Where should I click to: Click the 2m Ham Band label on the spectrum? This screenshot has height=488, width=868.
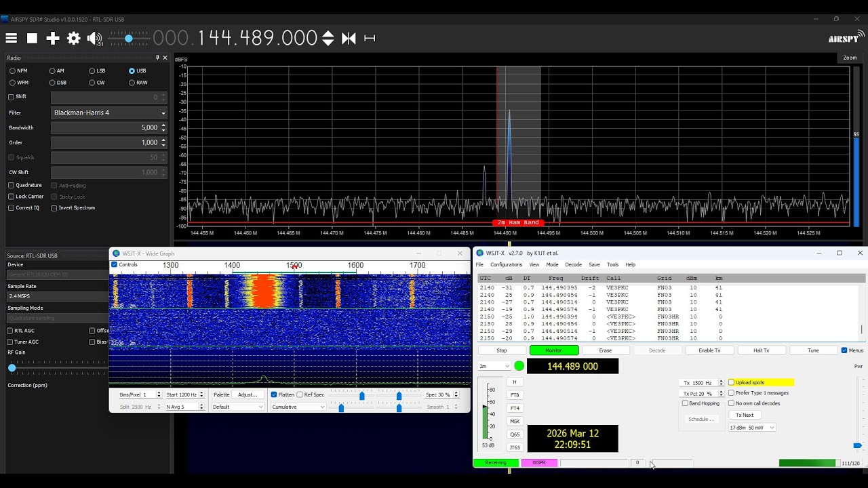pos(518,222)
